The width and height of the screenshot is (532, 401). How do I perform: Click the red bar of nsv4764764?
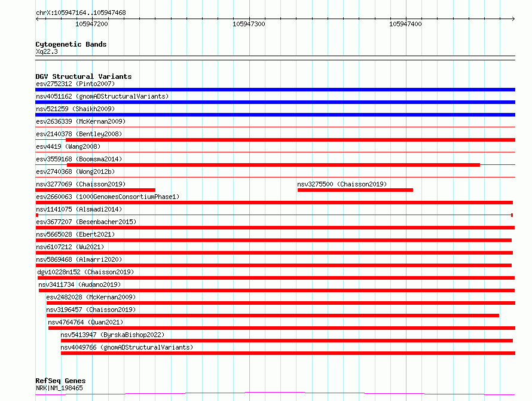(x=282, y=328)
